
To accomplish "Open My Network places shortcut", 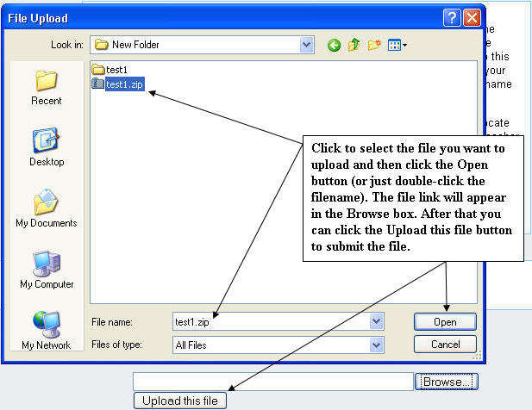I will (x=46, y=331).
